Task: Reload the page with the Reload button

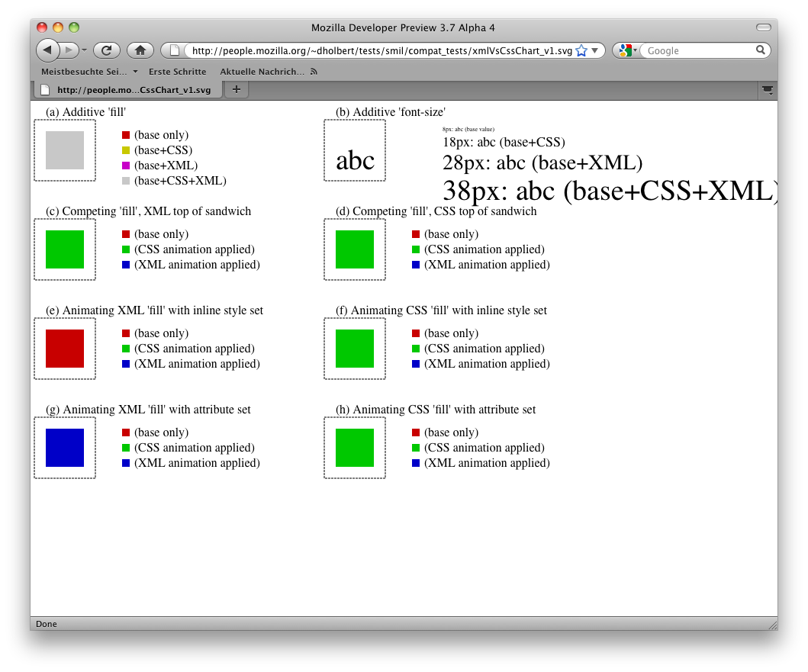Action: [x=107, y=50]
